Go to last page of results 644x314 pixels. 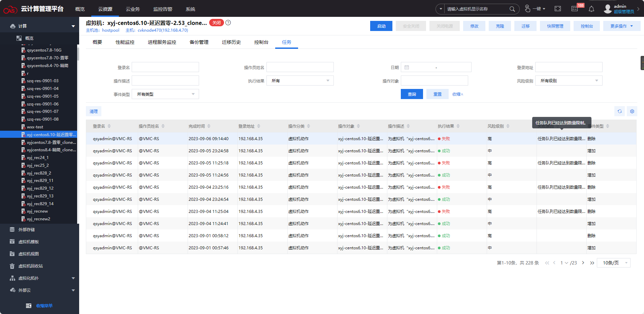(x=592, y=263)
